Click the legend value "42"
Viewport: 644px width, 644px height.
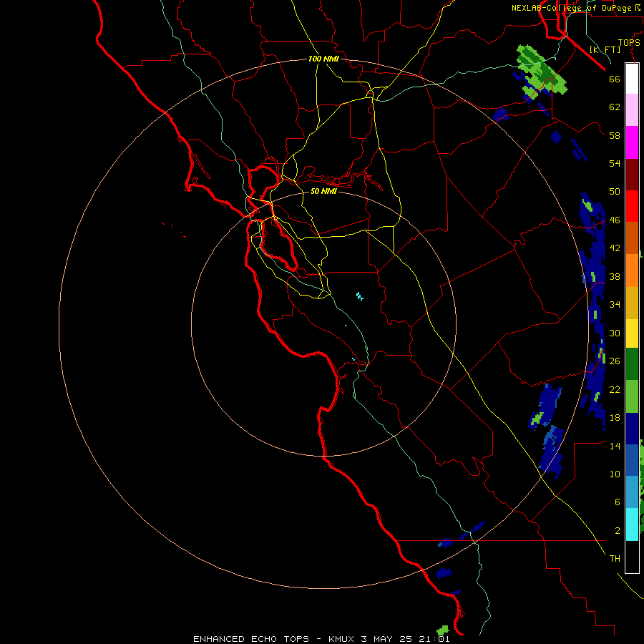[615, 248]
